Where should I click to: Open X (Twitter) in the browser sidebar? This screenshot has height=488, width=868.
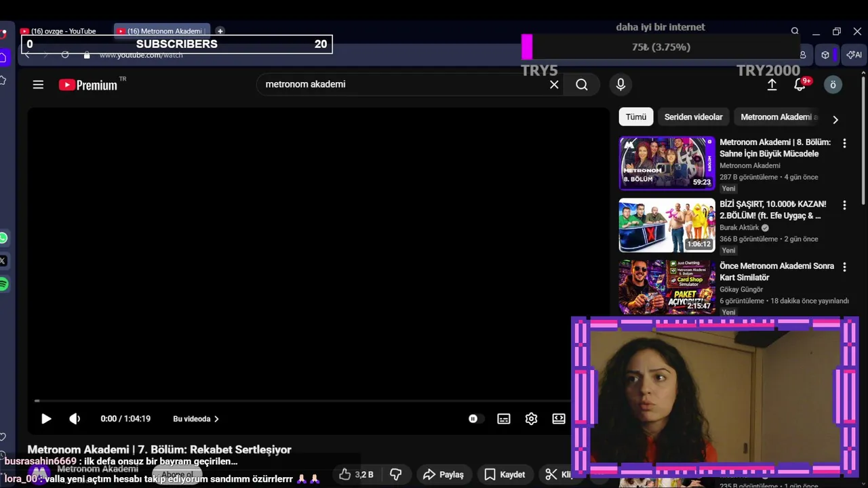[3, 261]
